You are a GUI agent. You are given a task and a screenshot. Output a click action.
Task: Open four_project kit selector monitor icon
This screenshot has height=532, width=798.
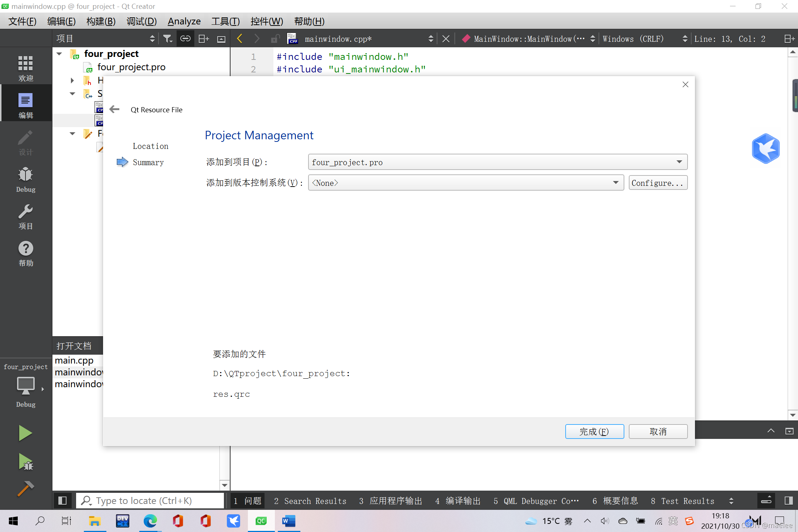point(26,386)
